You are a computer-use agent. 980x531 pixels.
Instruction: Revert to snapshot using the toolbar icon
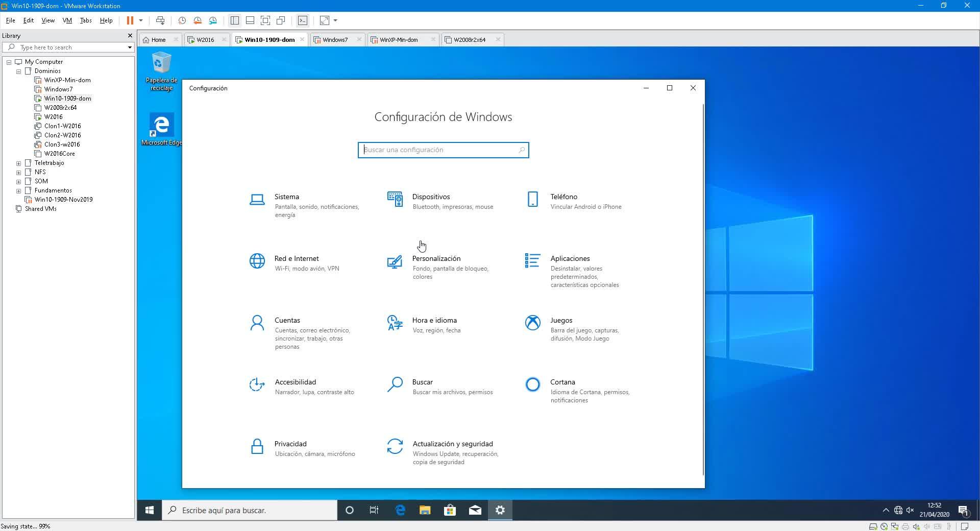click(198, 20)
